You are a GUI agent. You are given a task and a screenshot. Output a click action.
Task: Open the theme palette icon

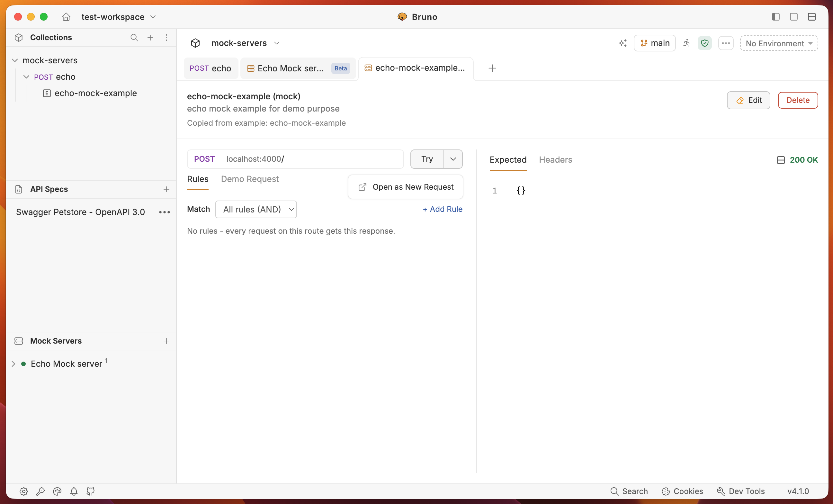tap(57, 491)
